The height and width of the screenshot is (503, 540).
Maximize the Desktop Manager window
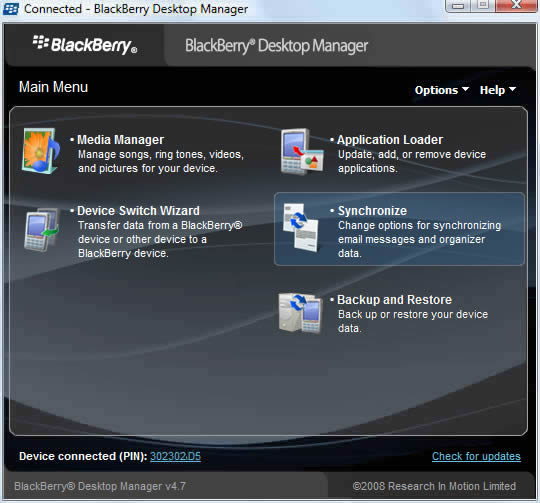[483, 6]
